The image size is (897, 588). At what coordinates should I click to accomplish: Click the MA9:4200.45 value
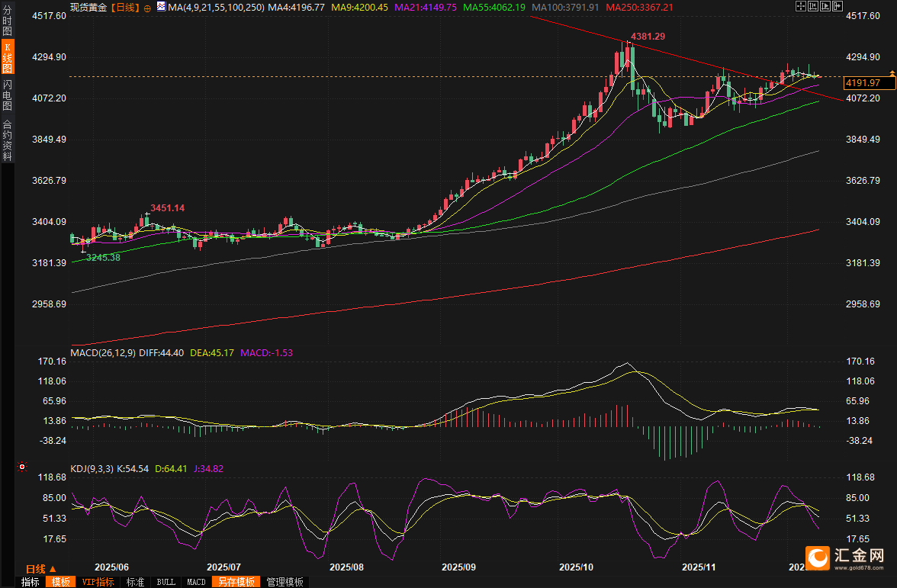(x=359, y=8)
